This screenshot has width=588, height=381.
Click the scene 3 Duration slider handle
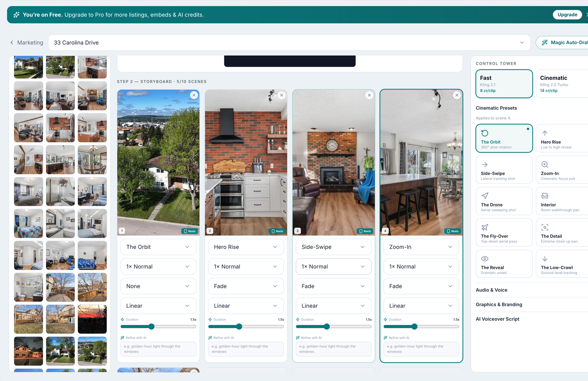(327, 327)
